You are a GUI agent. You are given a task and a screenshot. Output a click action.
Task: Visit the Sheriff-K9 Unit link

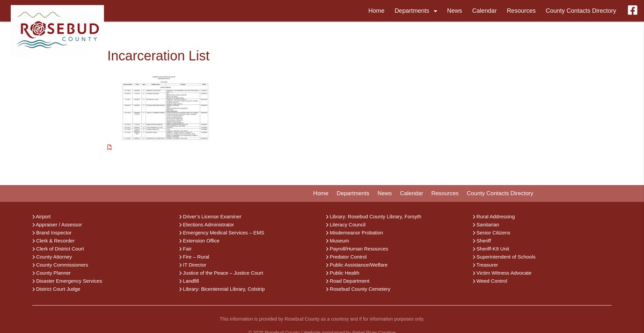[492, 249]
